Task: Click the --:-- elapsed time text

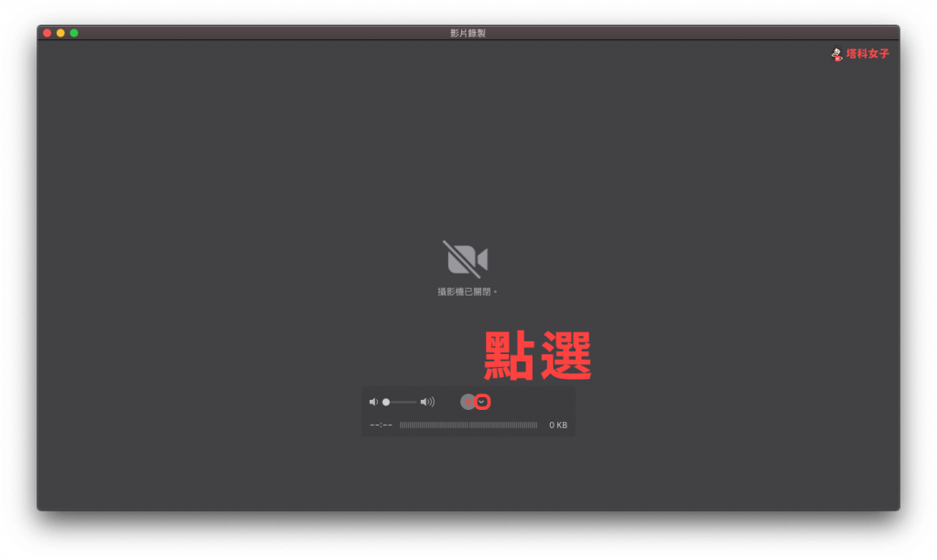Action: pos(381,425)
